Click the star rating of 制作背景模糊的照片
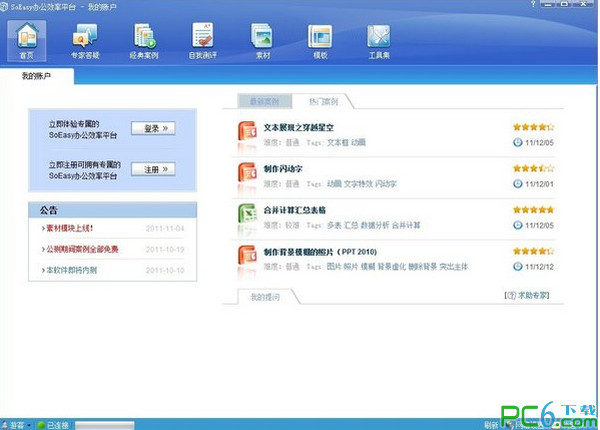The image size is (600, 430). [x=533, y=251]
